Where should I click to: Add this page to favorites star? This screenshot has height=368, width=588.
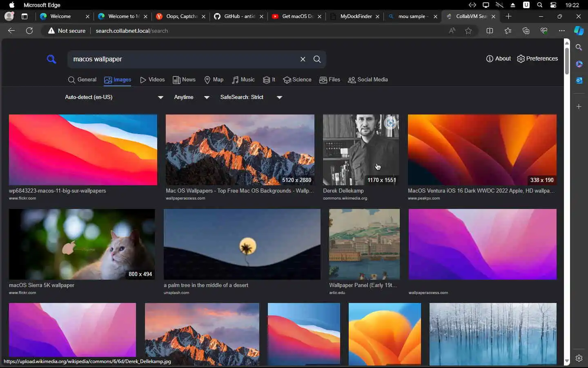click(468, 31)
